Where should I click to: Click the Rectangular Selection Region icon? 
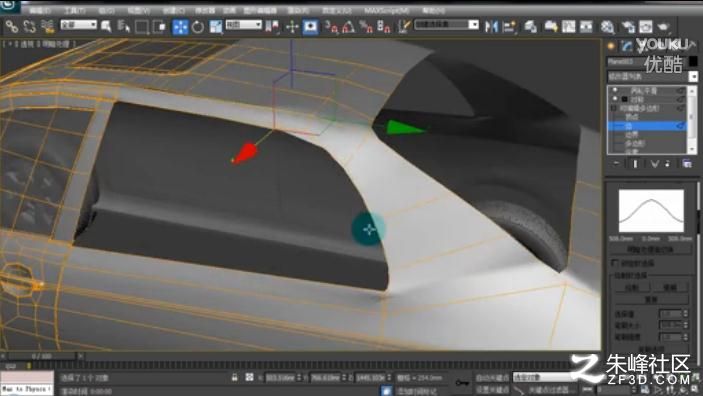tap(141, 27)
